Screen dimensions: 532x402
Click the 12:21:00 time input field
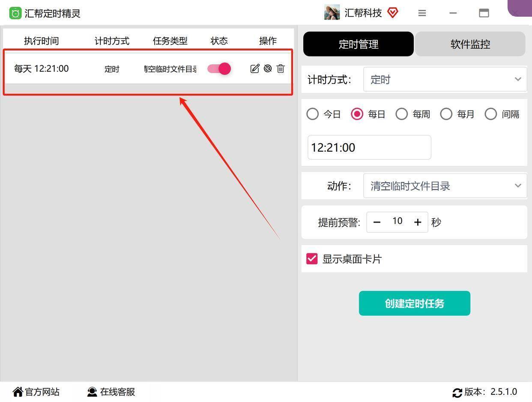(x=369, y=147)
